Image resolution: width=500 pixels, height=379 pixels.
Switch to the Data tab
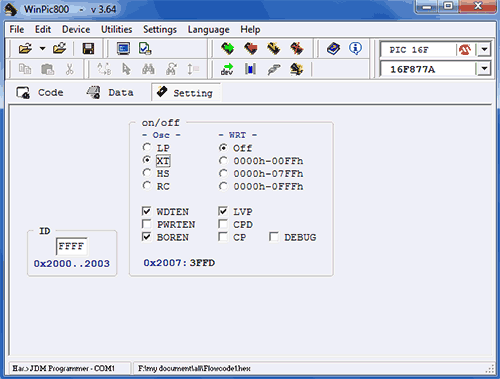(110, 92)
